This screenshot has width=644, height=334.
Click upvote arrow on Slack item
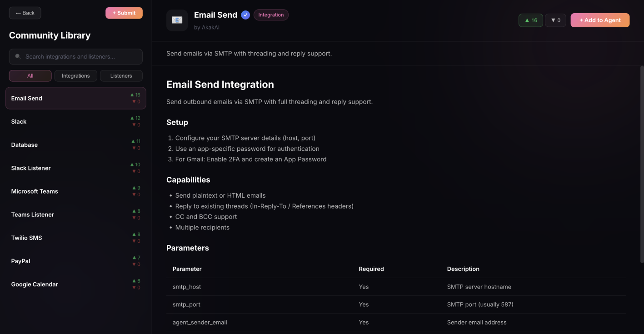[132, 118]
